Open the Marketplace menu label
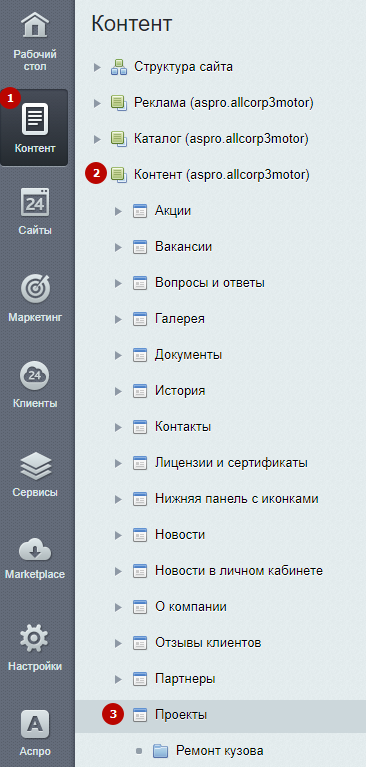 [35, 574]
